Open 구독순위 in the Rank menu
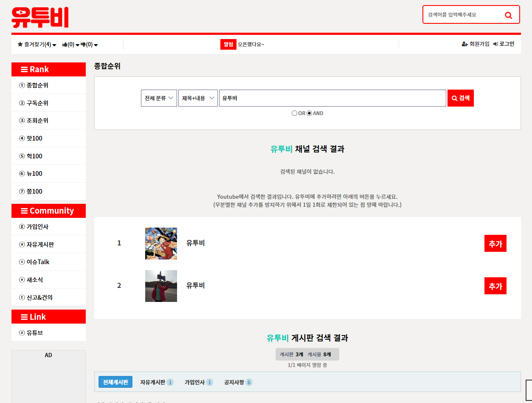This screenshot has height=403, width=532. click(48, 103)
